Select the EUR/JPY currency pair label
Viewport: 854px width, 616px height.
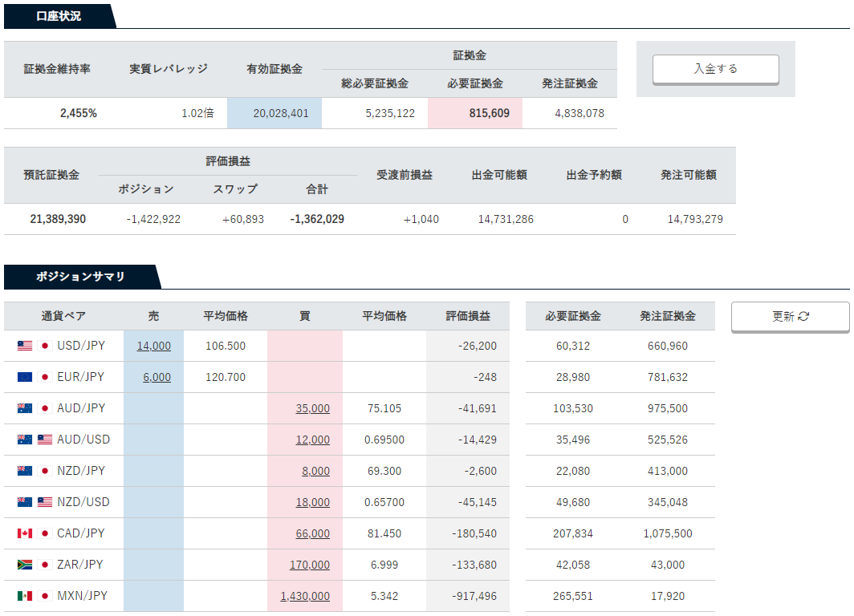coord(80,377)
